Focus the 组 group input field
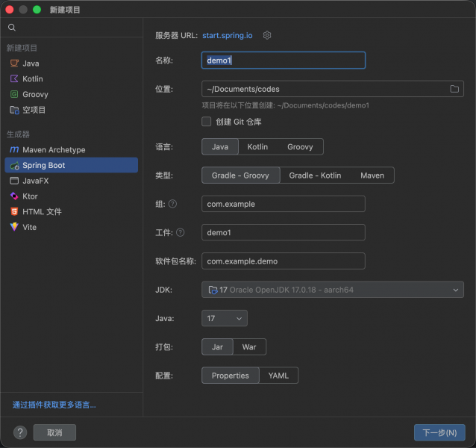This screenshot has width=476, height=448. click(284, 204)
